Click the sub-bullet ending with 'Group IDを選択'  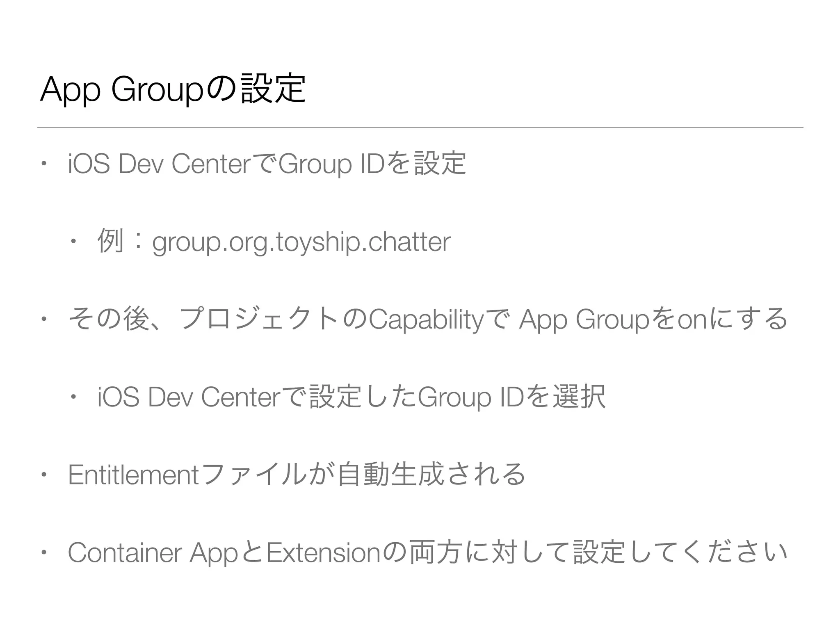[352, 397]
